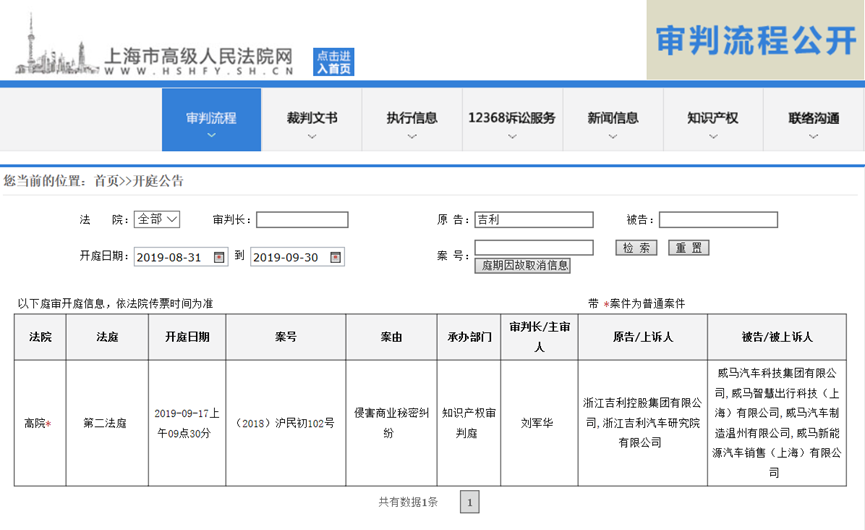Open the 裁判文书 navigation tab
865x530 pixels.
(312, 120)
